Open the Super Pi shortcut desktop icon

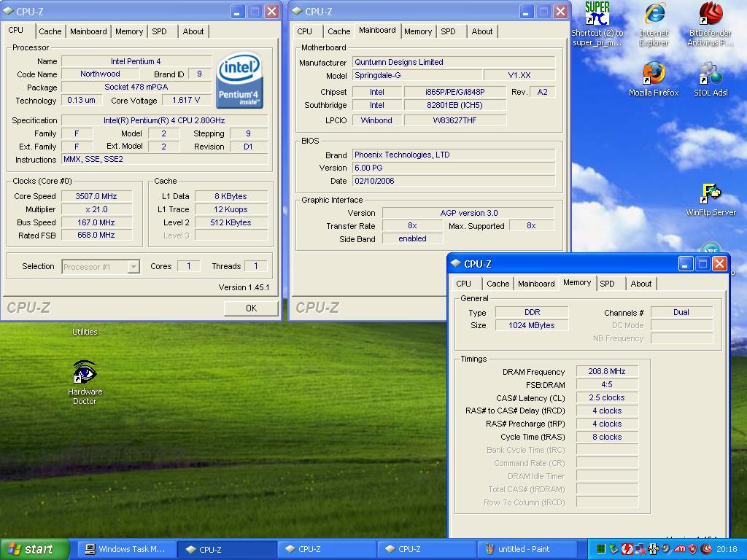[597, 24]
